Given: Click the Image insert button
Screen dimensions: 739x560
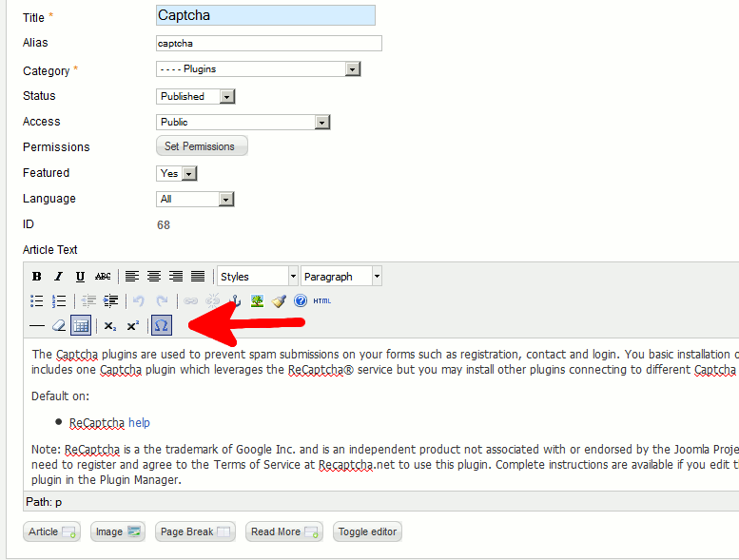Looking at the screenshot, I should (x=118, y=531).
